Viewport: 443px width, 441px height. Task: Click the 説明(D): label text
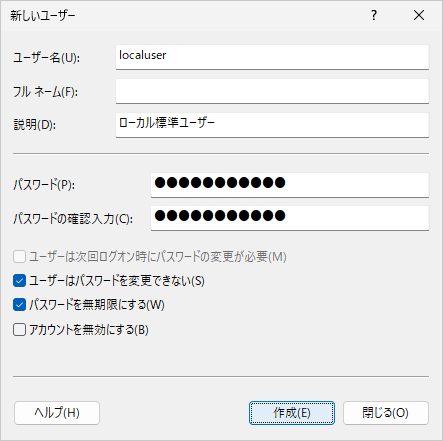pyautogui.click(x=35, y=125)
